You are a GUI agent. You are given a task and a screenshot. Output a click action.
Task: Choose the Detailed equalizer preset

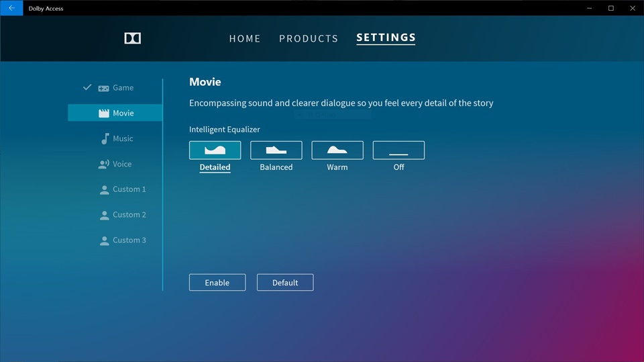215,150
